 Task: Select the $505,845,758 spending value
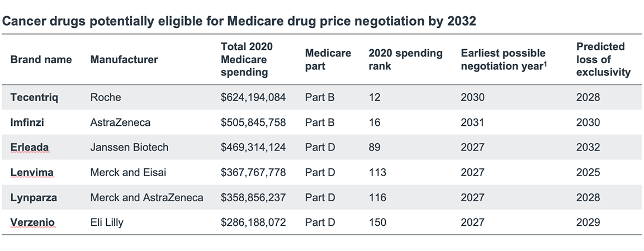pyautogui.click(x=253, y=122)
